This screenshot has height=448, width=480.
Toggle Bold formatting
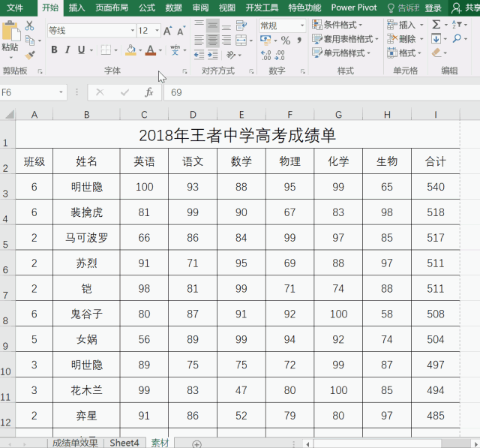(x=54, y=50)
